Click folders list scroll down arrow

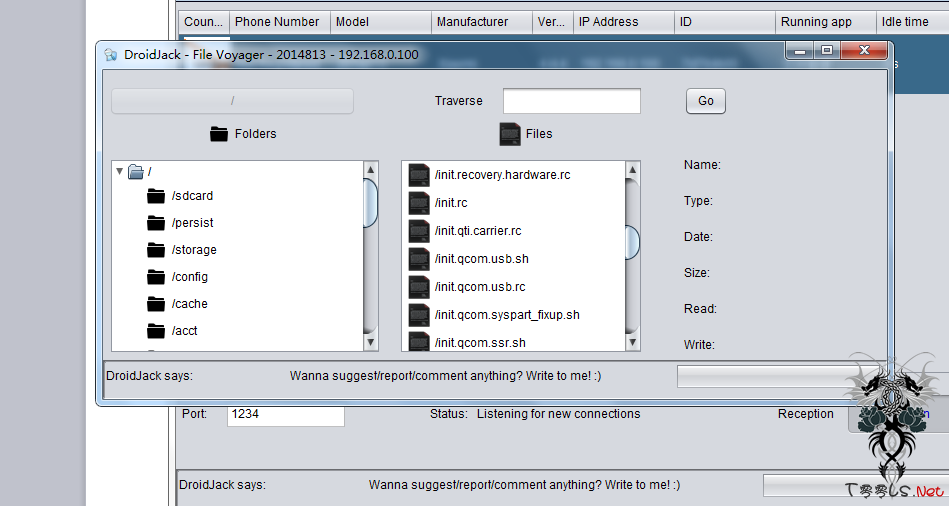click(371, 343)
